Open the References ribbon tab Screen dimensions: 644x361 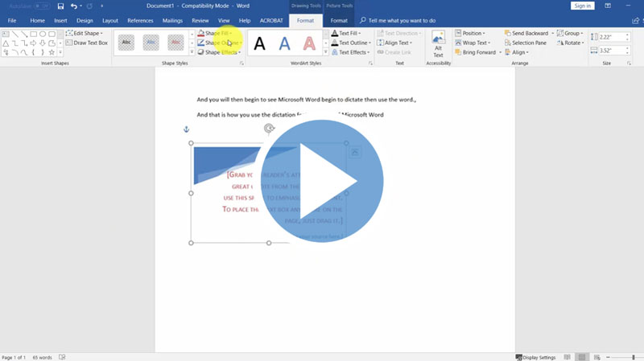pos(140,20)
